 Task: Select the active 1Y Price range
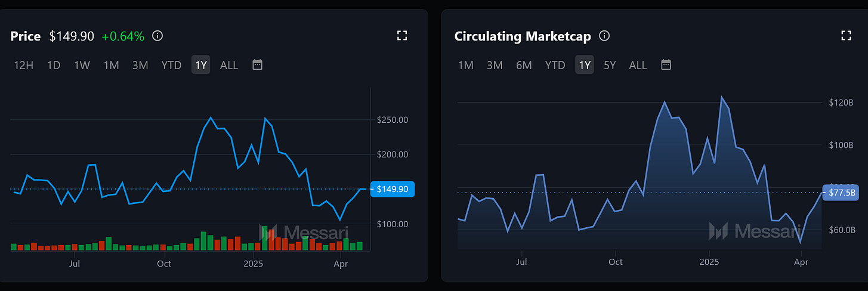[200, 65]
